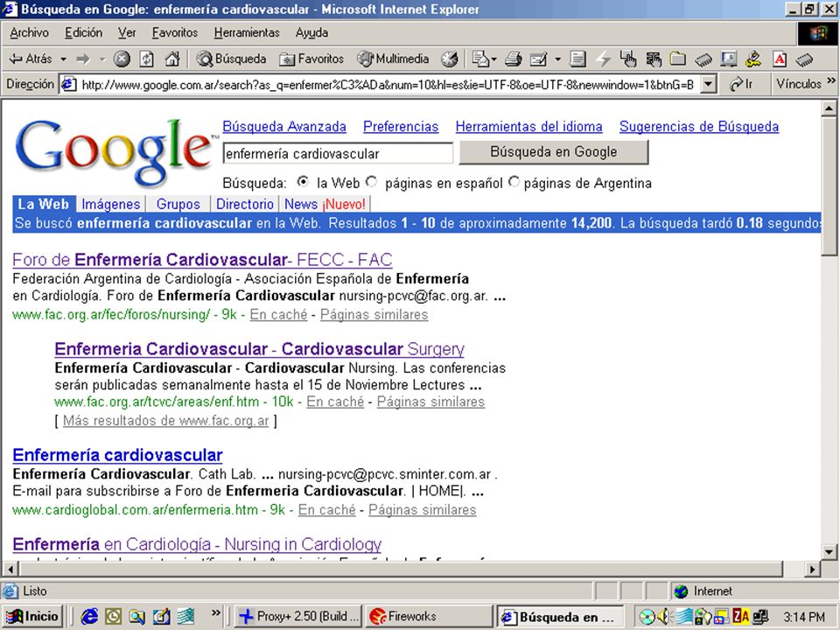
Task: Open the Herramientas del idioma link
Action: click(x=528, y=127)
